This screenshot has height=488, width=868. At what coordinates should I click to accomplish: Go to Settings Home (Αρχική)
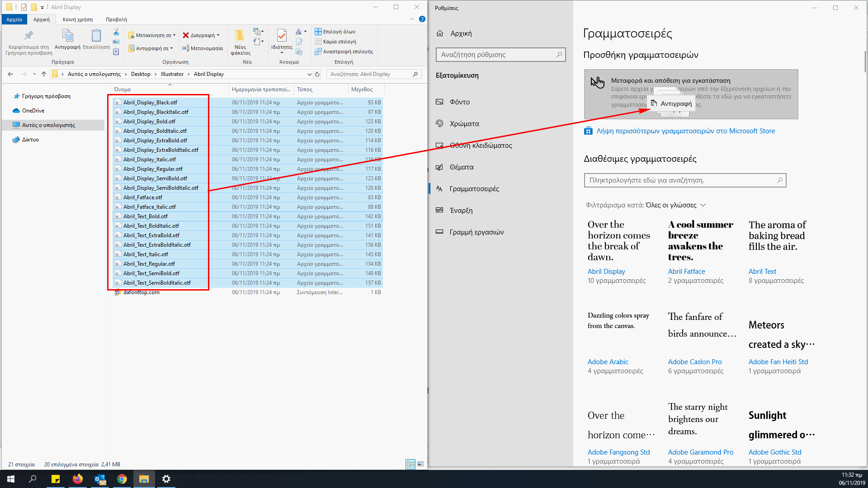coord(454,33)
